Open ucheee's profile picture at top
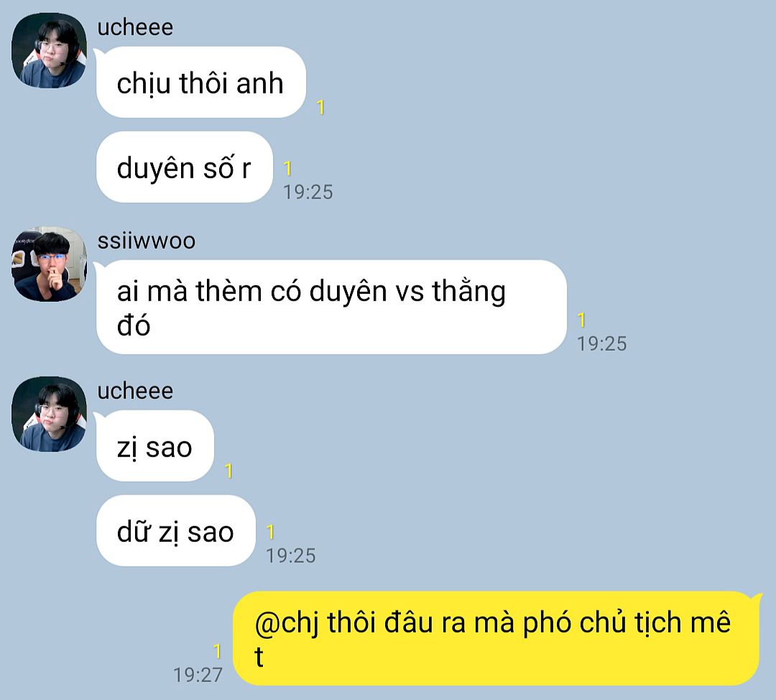776x700 pixels. pos(49,50)
